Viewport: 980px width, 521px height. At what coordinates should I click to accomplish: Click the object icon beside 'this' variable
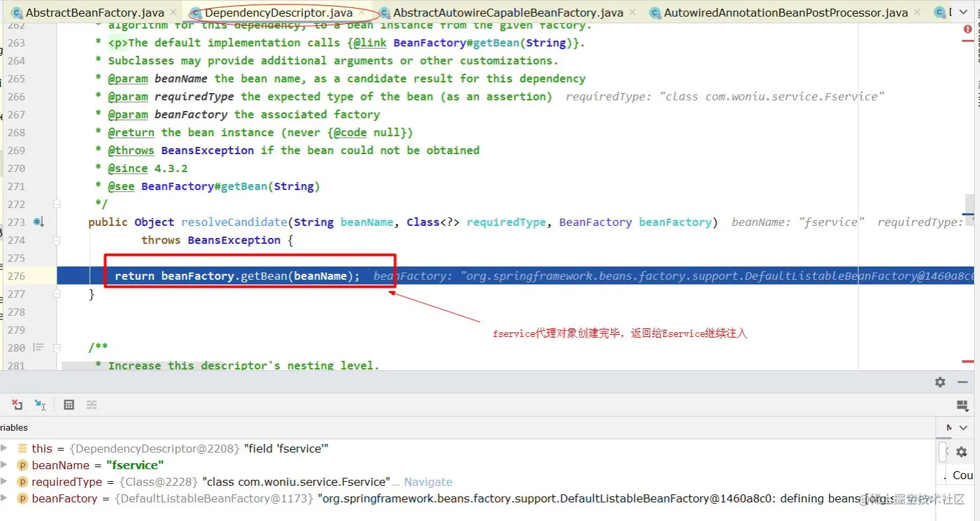[22, 449]
